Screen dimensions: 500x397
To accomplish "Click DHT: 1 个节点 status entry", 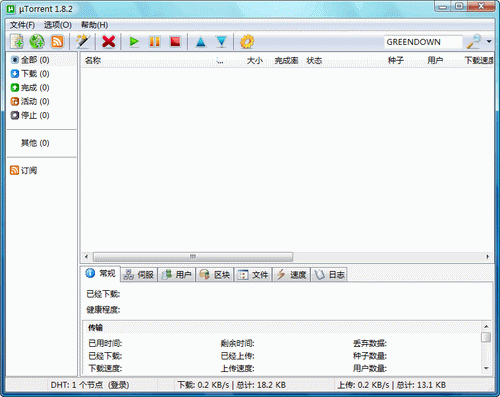I will [90, 385].
